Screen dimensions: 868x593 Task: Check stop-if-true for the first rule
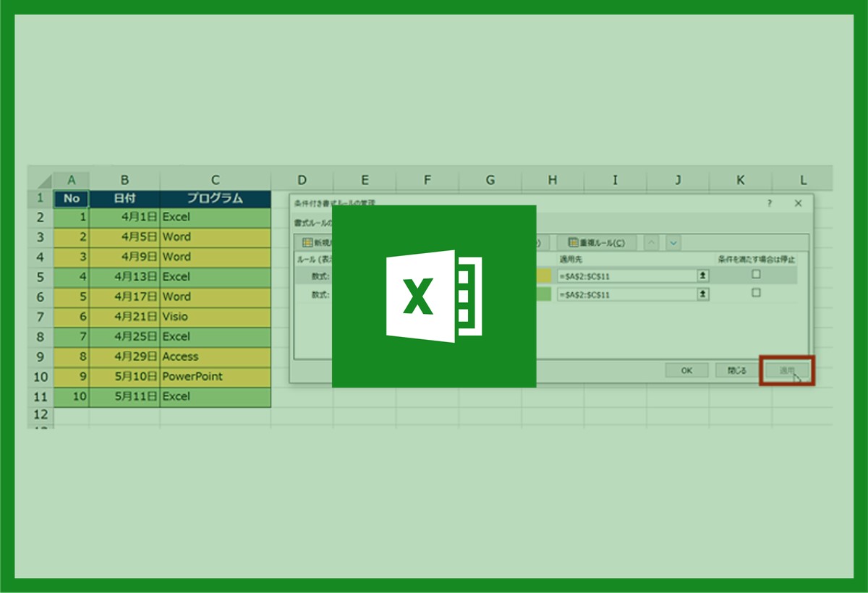pos(756,275)
